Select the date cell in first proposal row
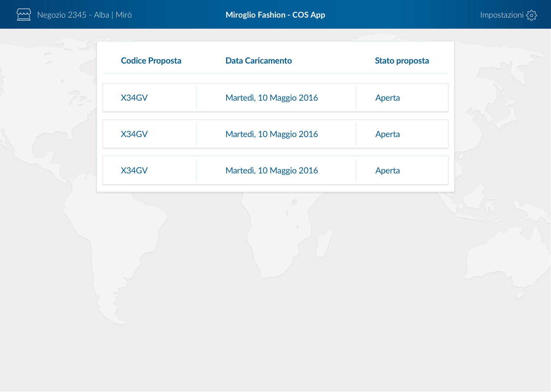 pyautogui.click(x=272, y=98)
